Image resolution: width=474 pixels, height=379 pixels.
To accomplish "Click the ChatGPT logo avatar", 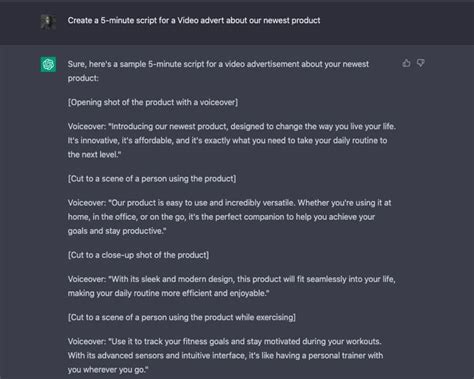I will pos(48,64).
